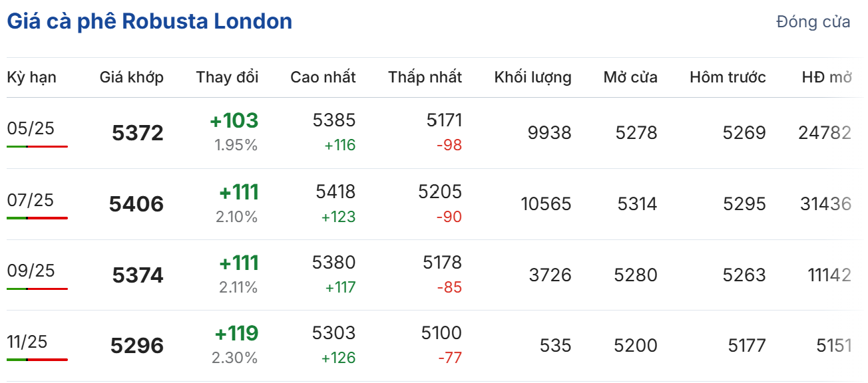
Task: Sort by the 'Kỳ hạn' column header
Action: point(31,77)
